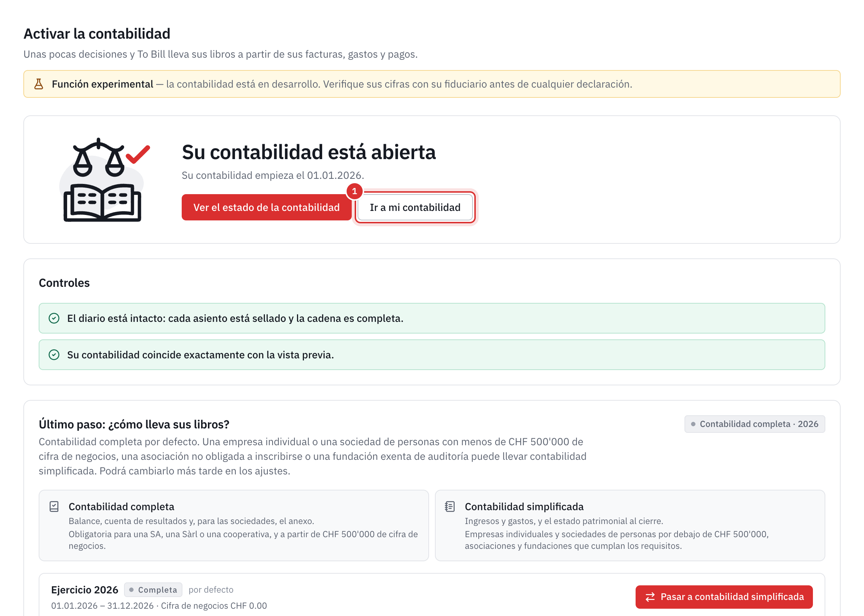Viewport: 864px width, 616px height.
Task: Click the 'Contabilidad completa · 2026' badge
Action: click(755, 424)
